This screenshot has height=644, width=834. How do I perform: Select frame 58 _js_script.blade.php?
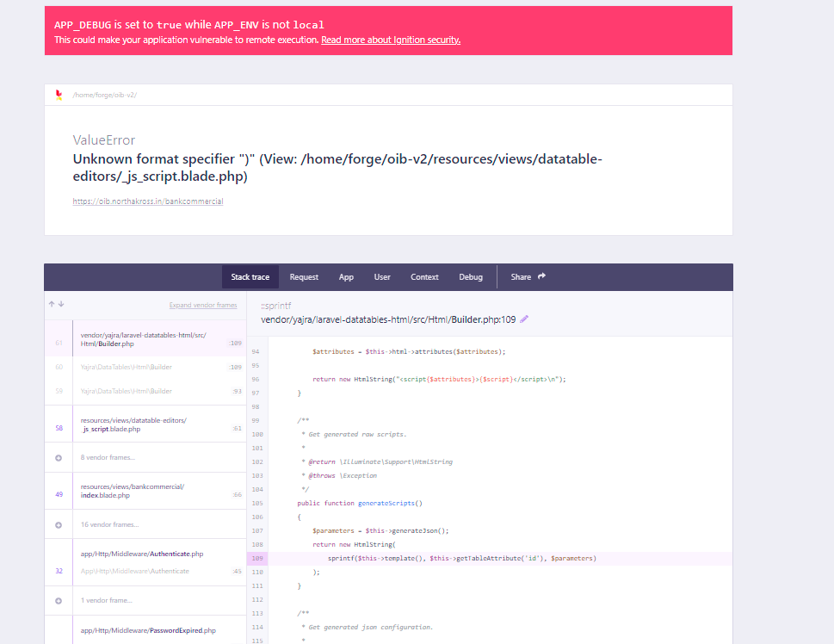point(145,424)
